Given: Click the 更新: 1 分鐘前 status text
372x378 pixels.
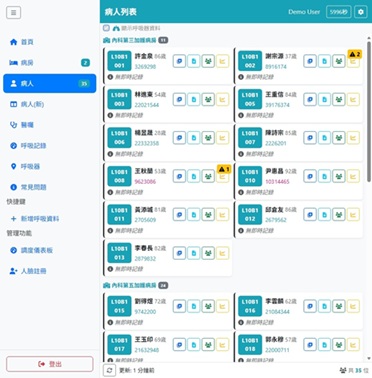Looking at the screenshot, I should [x=137, y=370].
